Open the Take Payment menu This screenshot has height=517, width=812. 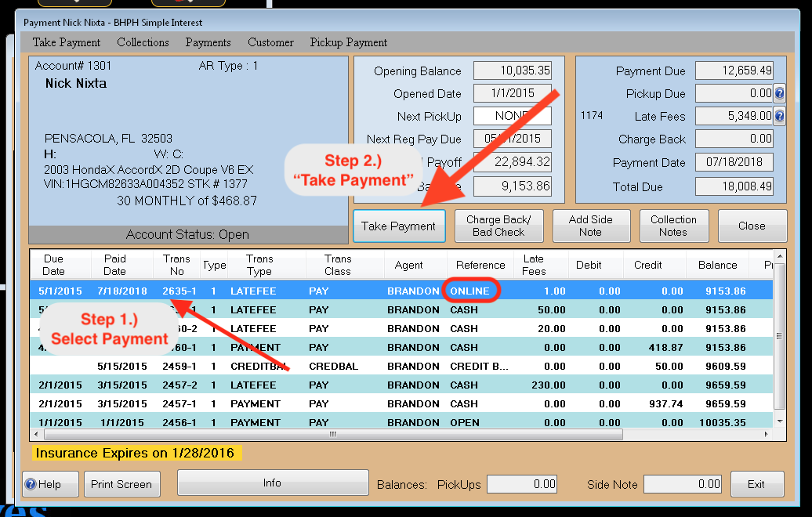click(x=67, y=42)
